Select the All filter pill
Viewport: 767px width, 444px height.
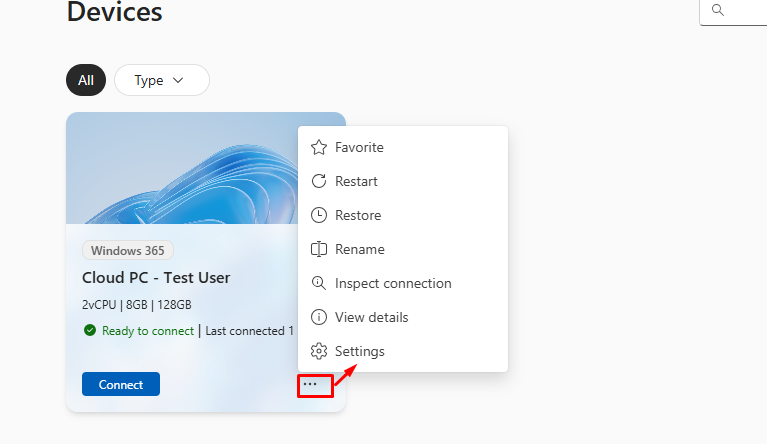tap(85, 80)
